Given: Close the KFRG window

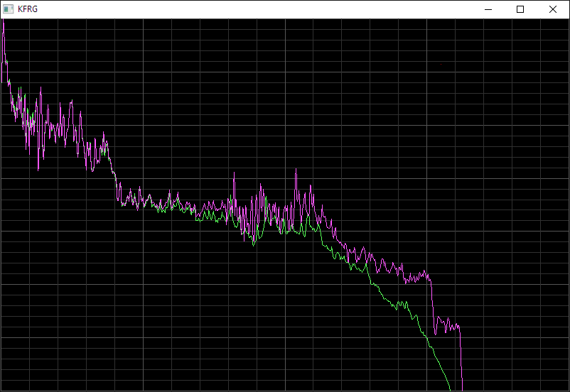Looking at the screenshot, I should click(552, 9).
